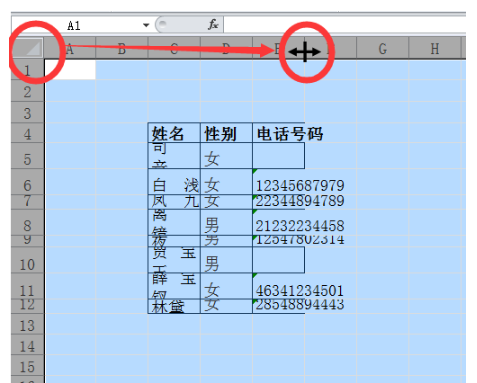The image size is (477, 383).
Task: Click the cell containing 46341234501
Action: pyautogui.click(x=279, y=286)
